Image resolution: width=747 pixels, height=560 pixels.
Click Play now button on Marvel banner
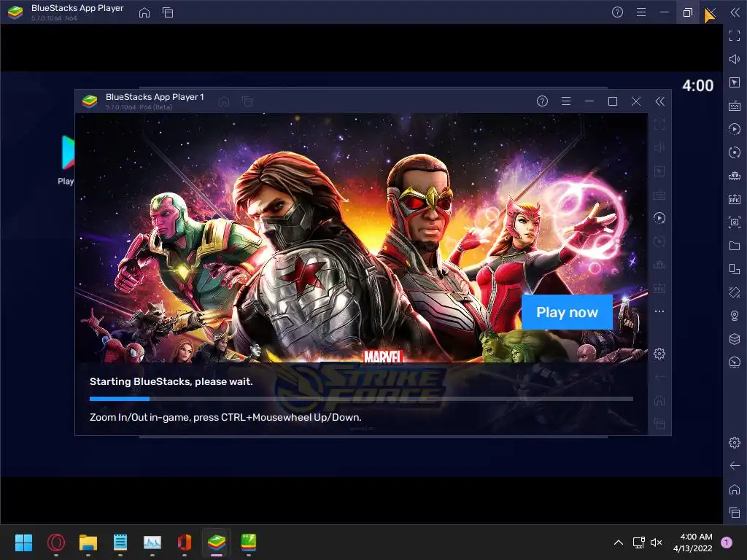(567, 312)
